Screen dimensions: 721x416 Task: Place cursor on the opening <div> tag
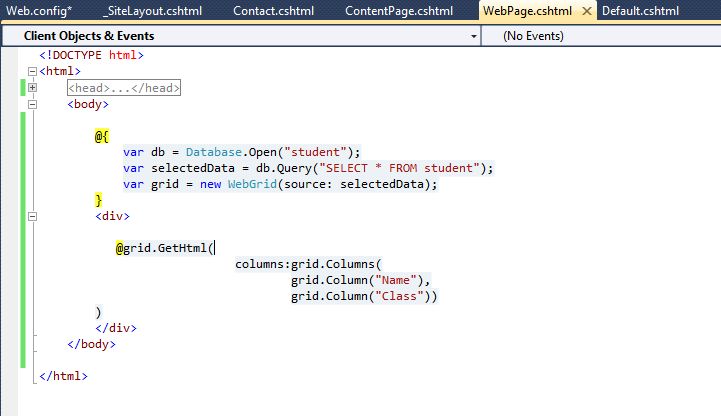click(x=113, y=216)
